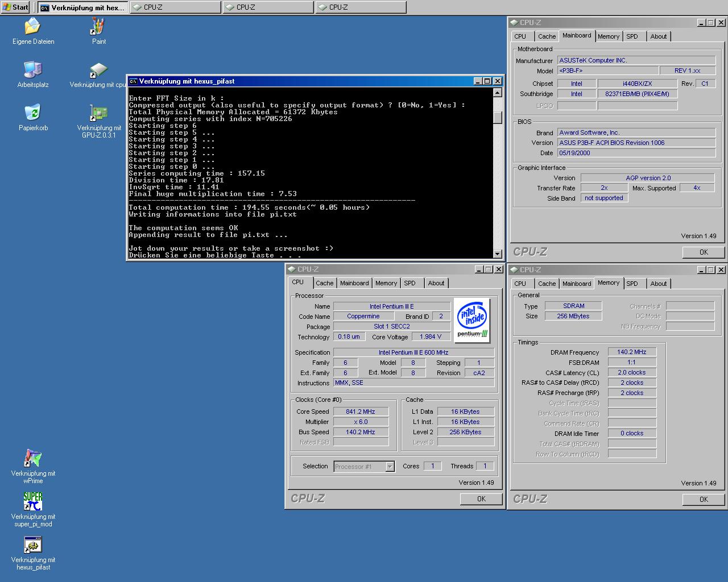Select Cache tab in the bottom-center CPU-Z window

324,283
